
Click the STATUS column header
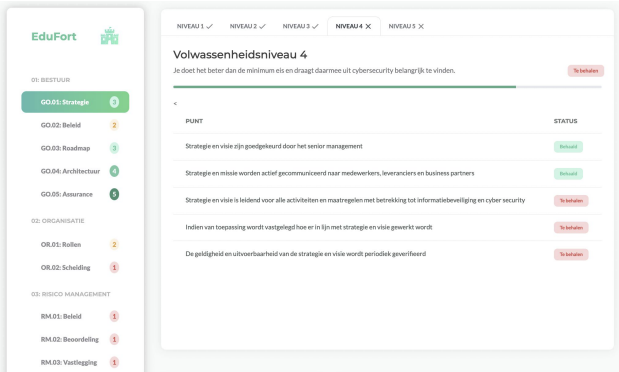coord(565,121)
